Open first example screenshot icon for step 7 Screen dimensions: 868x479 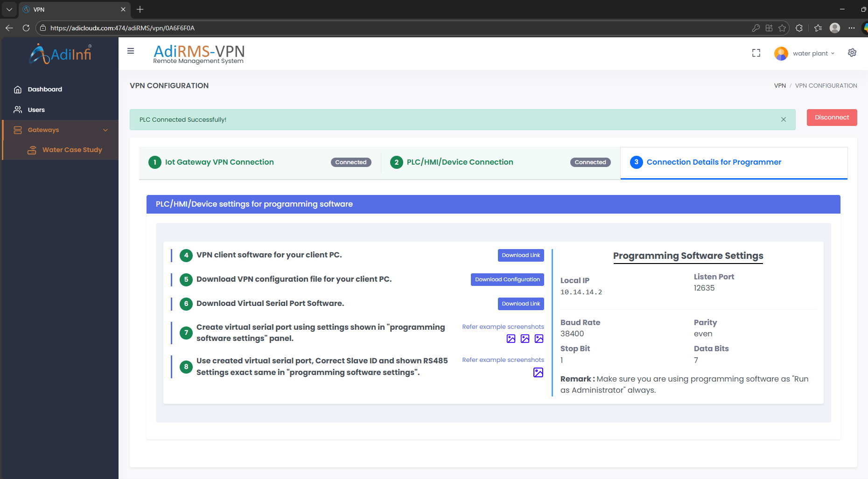pyautogui.click(x=511, y=339)
